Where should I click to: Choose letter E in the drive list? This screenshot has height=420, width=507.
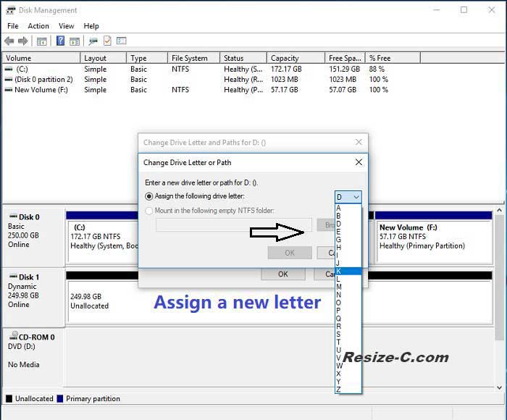pos(348,232)
